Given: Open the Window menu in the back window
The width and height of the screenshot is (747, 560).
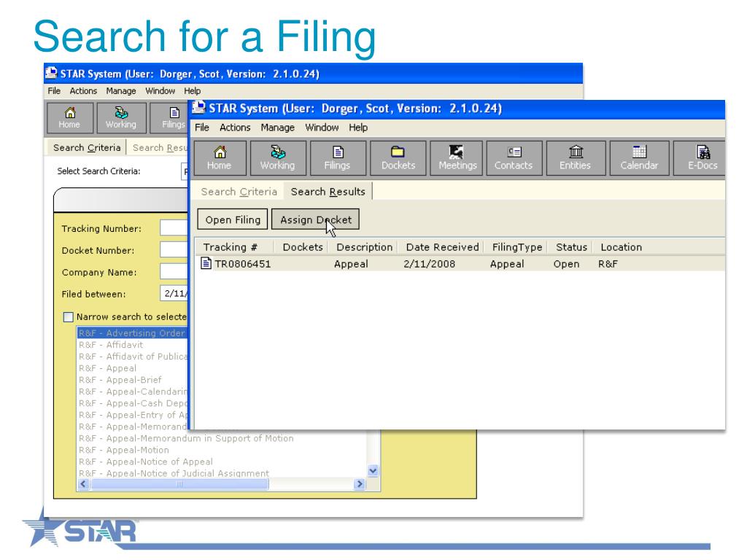Looking at the screenshot, I should [160, 91].
